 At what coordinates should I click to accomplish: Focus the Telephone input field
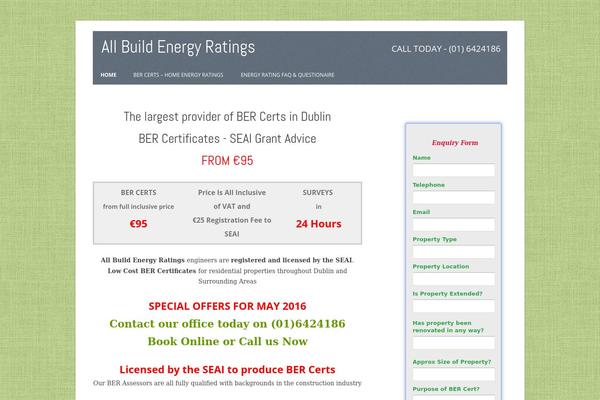454,197
